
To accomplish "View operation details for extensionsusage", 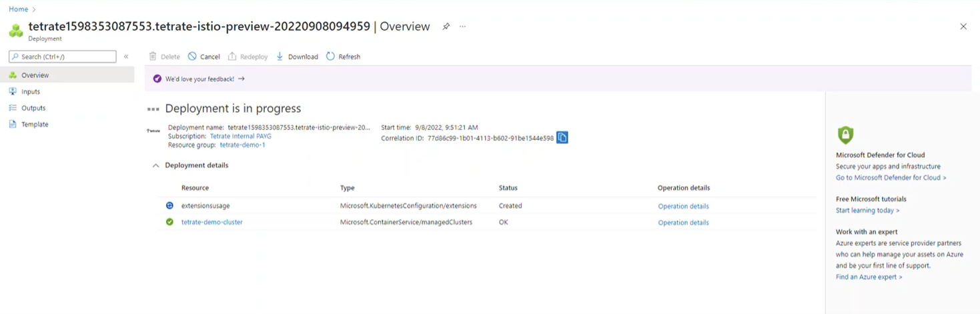I will pos(683,206).
